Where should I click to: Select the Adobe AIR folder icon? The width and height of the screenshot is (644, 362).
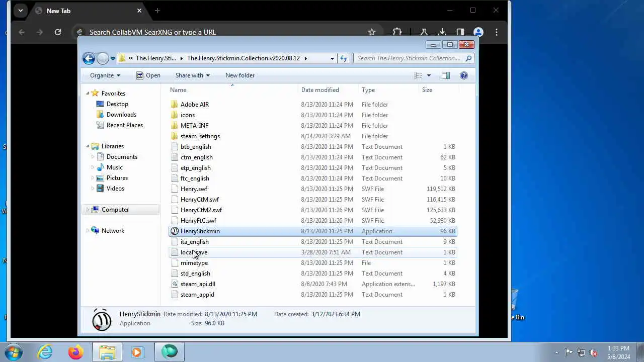pyautogui.click(x=175, y=105)
